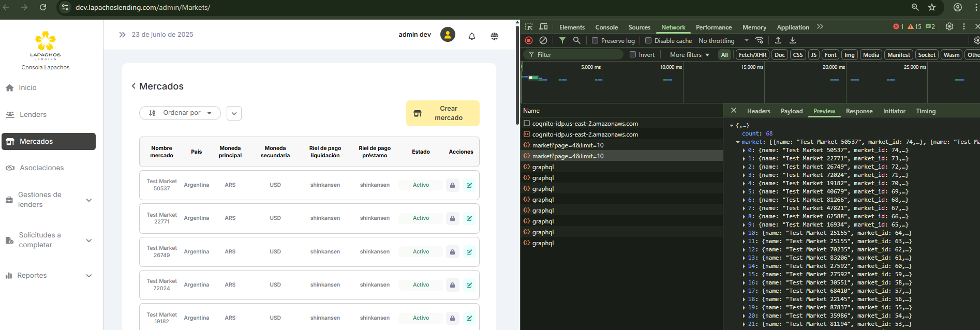Switch to the Console tab
Screen dimensions: 980x330
(x=606, y=27)
